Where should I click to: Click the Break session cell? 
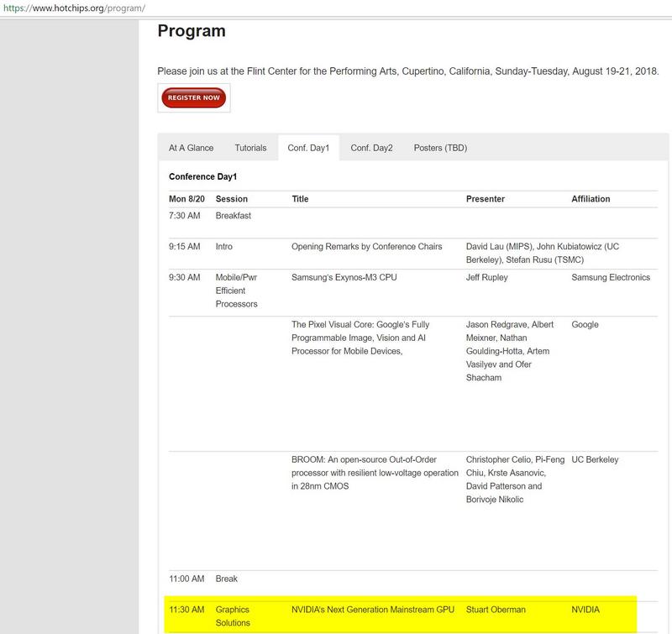tap(226, 579)
